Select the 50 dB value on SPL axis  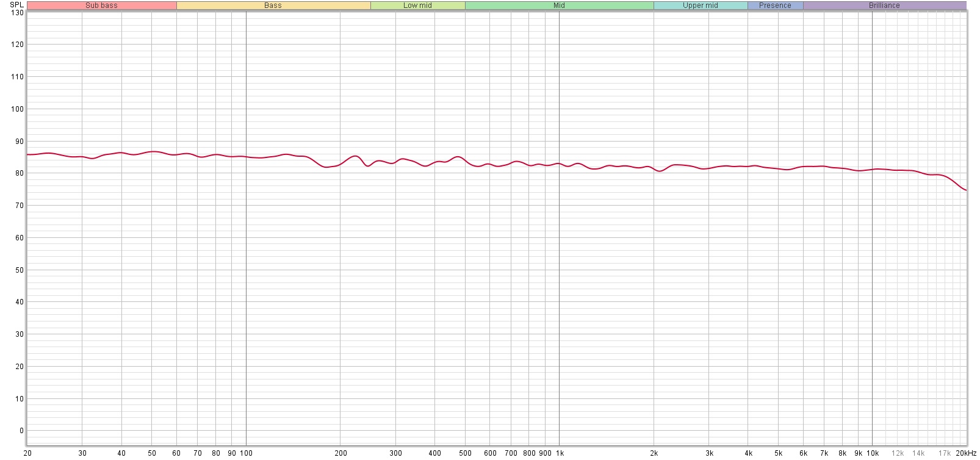(x=20, y=270)
